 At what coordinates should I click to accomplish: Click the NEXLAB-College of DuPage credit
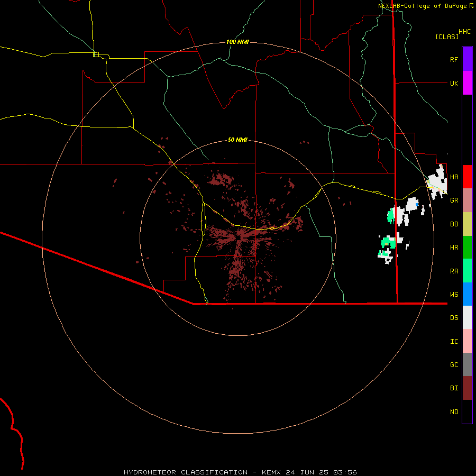point(422,6)
